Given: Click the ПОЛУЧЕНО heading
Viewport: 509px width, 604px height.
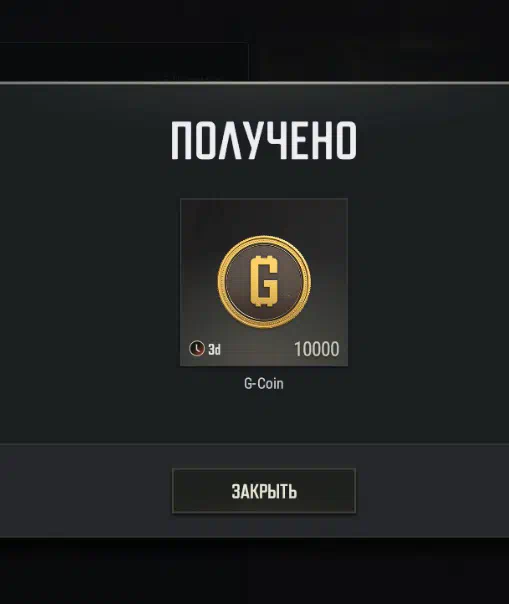Looking at the screenshot, I should coord(264,140).
